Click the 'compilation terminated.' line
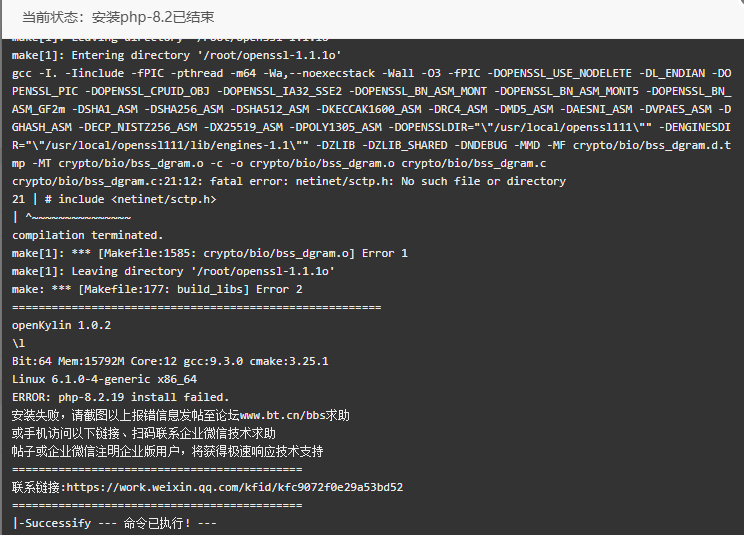The image size is (744, 535). click(x=87, y=235)
